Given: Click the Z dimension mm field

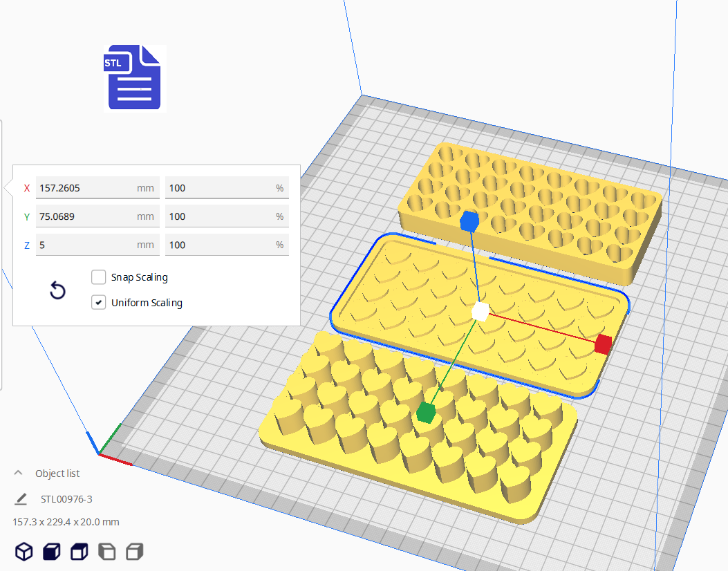Looking at the screenshot, I should (x=86, y=245).
